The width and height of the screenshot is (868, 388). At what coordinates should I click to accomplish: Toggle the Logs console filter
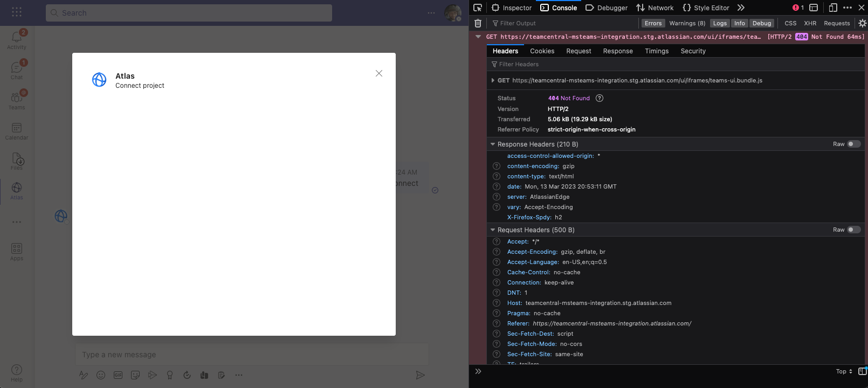click(x=720, y=23)
